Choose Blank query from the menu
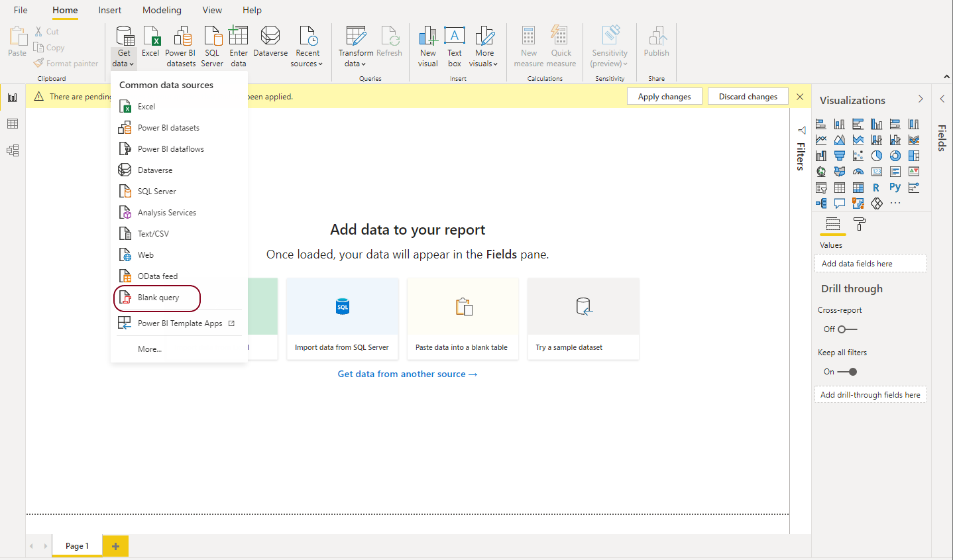This screenshot has height=560, width=953. (x=158, y=298)
